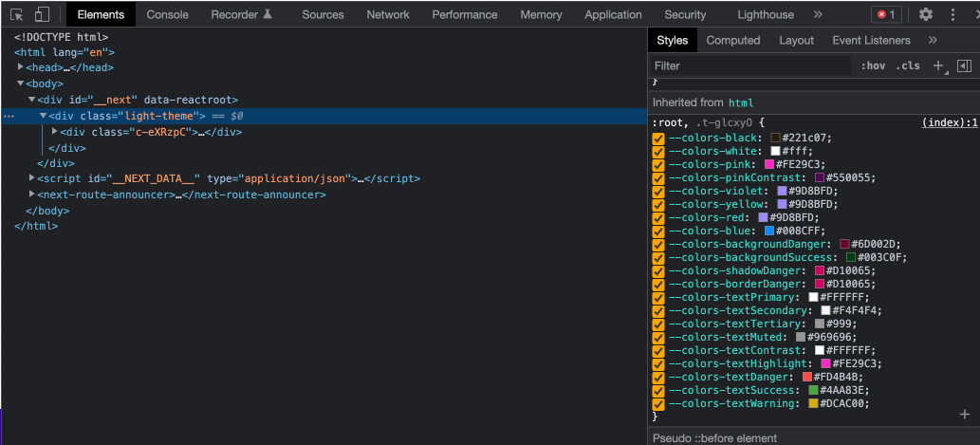980x445 pixels.
Task: Switch to the Security tab
Action: [685, 14]
